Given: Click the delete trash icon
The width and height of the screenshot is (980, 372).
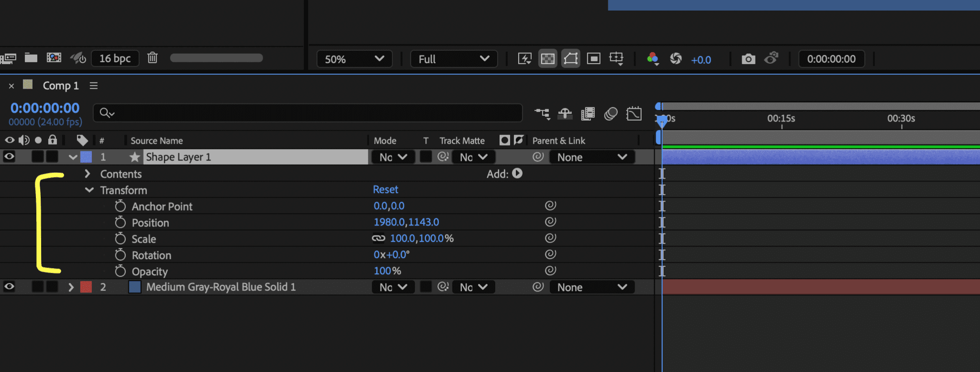Looking at the screenshot, I should coord(152,58).
